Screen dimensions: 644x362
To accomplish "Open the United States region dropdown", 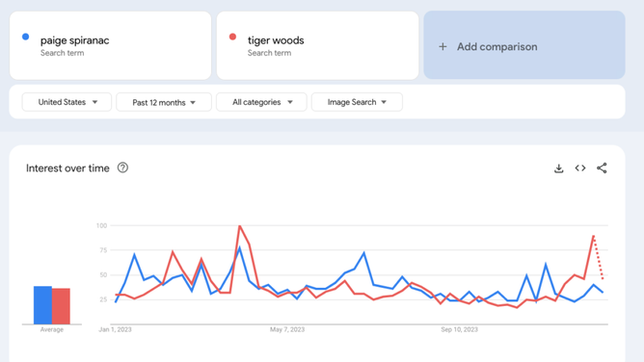I will coord(67,102).
